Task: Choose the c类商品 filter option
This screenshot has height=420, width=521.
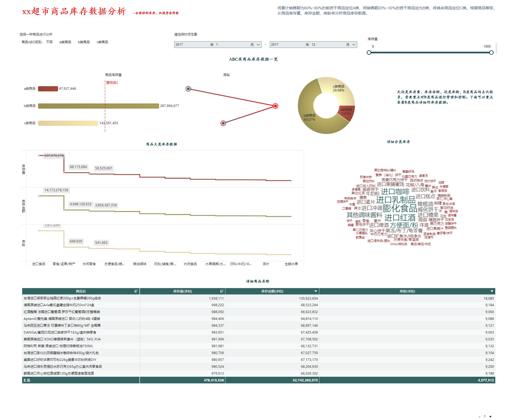Action: pyautogui.click(x=102, y=42)
